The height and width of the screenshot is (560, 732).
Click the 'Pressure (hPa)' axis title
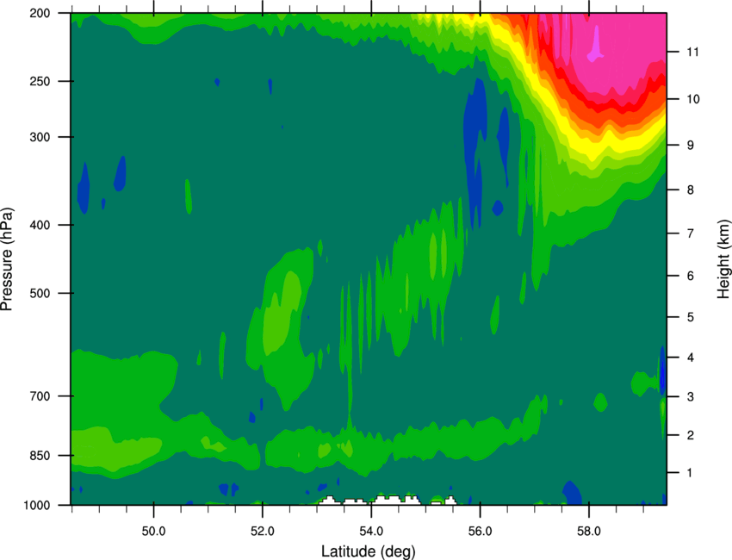pyautogui.click(x=7, y=259)
